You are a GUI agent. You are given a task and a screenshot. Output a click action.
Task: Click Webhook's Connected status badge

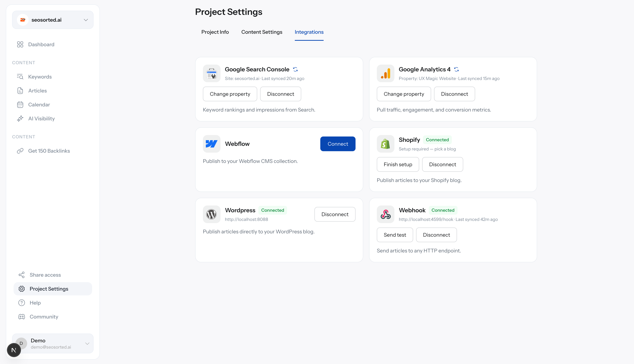click(443, 210)
